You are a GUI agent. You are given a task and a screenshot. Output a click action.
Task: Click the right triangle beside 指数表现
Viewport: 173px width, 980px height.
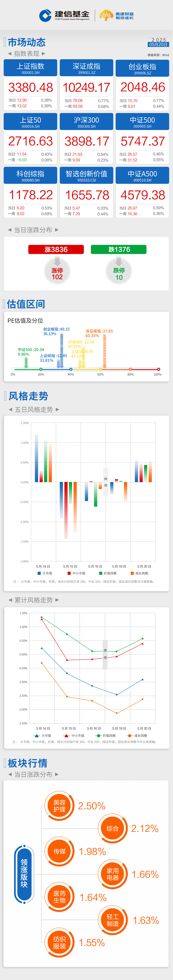point(43,54)
